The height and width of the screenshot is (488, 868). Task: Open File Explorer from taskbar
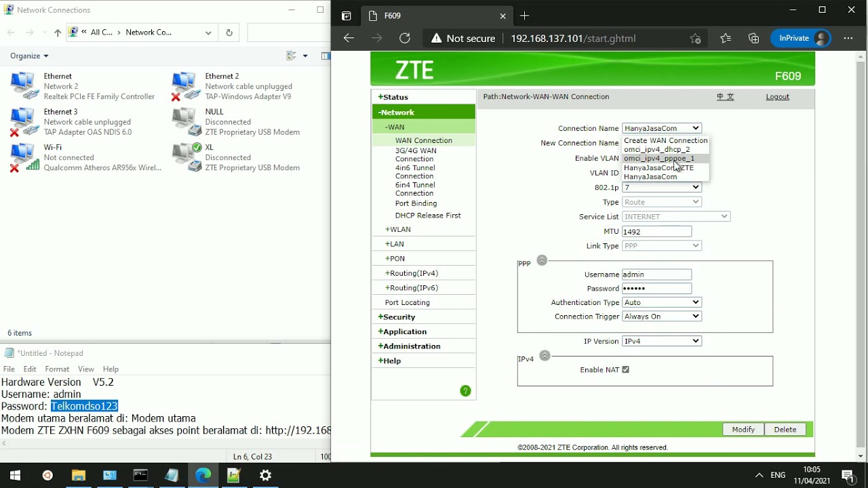click(x=78, y=475)
